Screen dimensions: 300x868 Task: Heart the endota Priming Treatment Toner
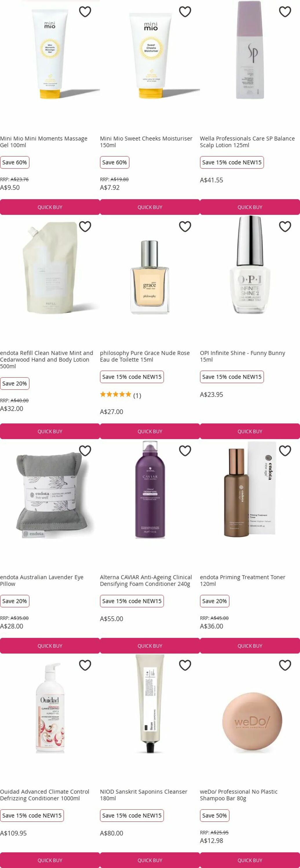pos(285,450)
